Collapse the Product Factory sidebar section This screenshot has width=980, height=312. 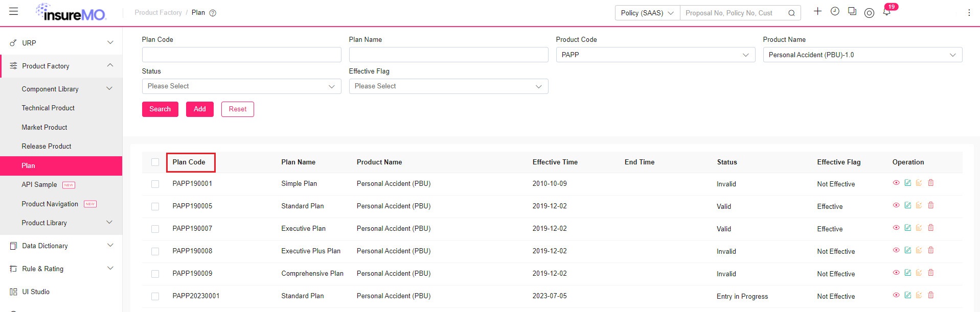click(61, 66)
